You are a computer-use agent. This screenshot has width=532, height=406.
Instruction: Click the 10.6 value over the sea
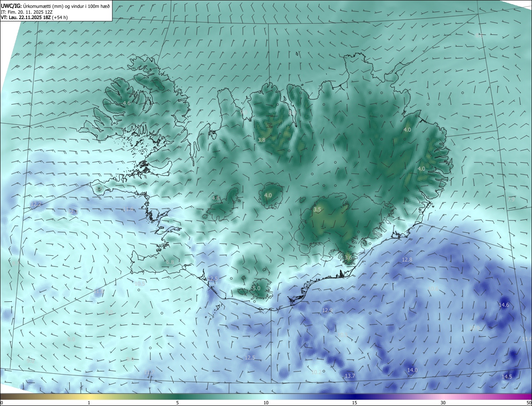(433, 288)
